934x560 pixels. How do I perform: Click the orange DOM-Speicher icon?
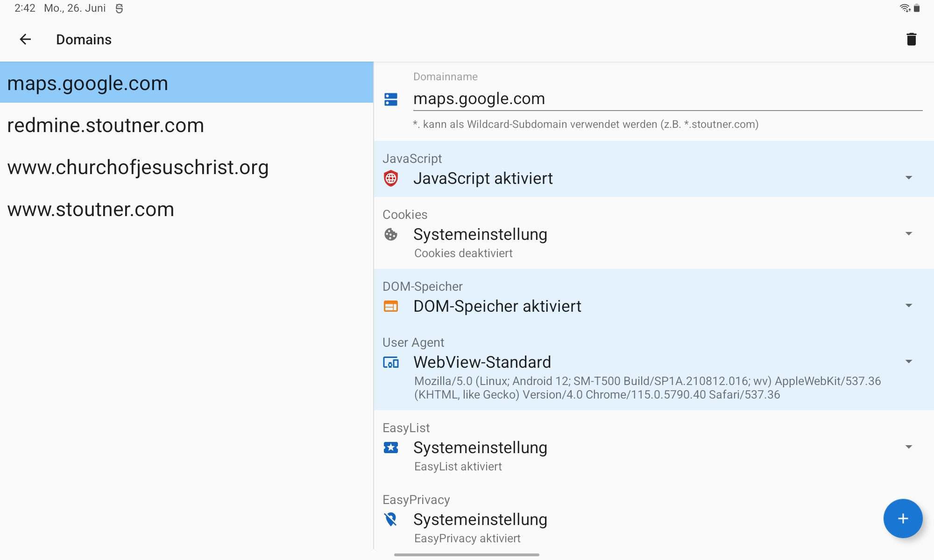coord(391,306)
